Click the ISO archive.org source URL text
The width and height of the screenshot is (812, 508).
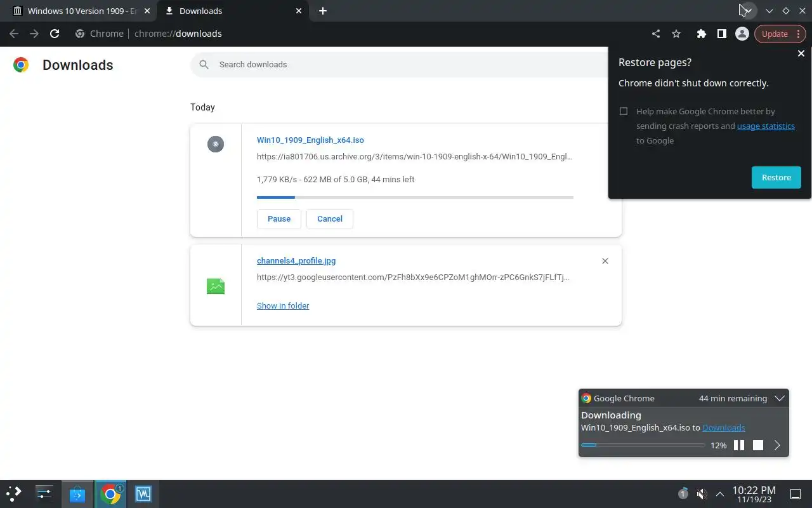415,157
